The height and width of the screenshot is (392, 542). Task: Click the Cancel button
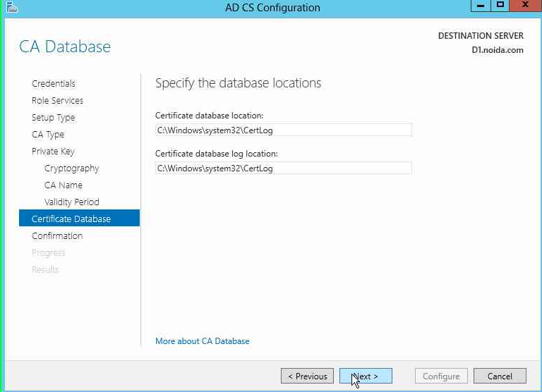pos(500,376)
